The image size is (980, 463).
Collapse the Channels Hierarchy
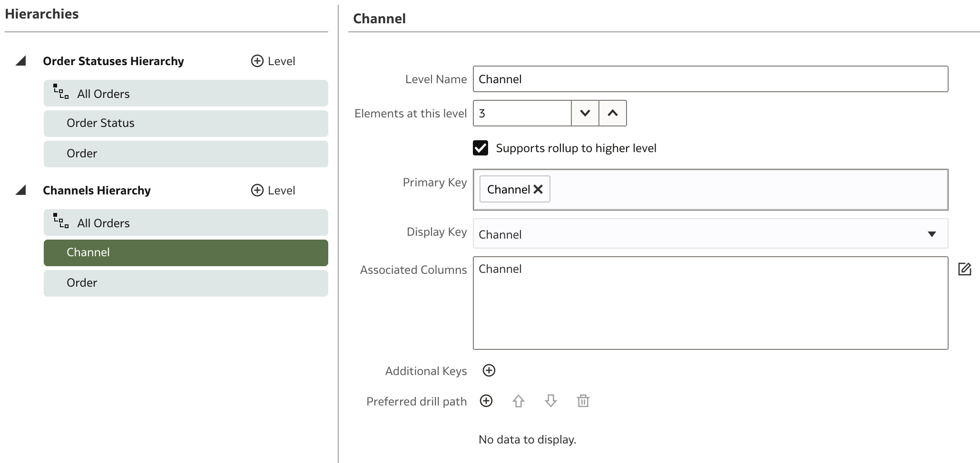tap(20, 190)
